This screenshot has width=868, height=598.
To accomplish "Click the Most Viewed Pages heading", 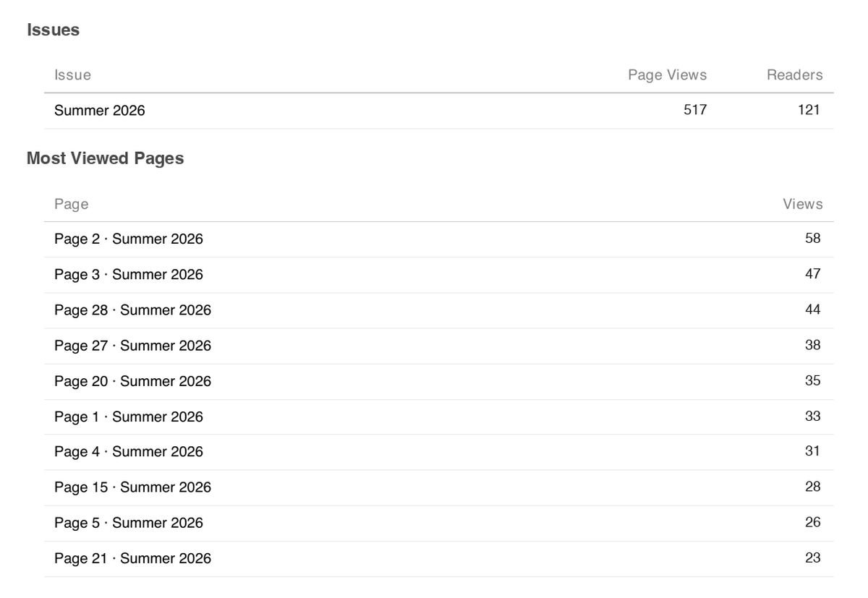I will (105, 158).
